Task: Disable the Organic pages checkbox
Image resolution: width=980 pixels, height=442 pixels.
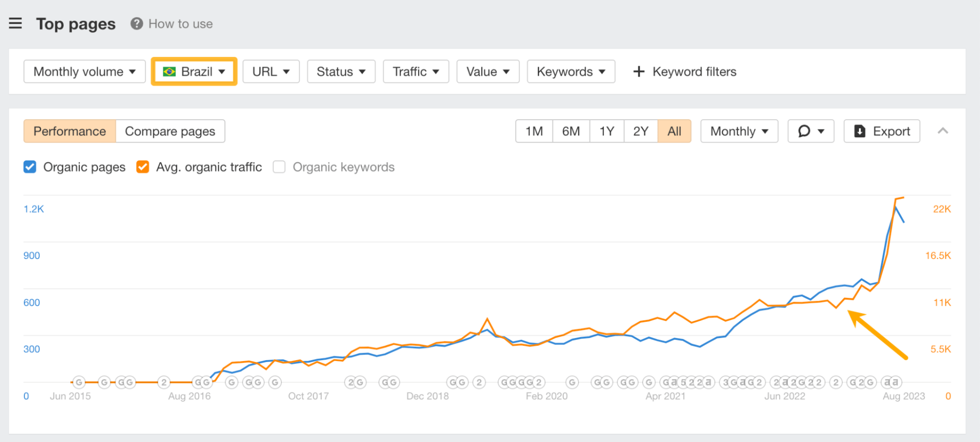Action: (x=30, y=167)
